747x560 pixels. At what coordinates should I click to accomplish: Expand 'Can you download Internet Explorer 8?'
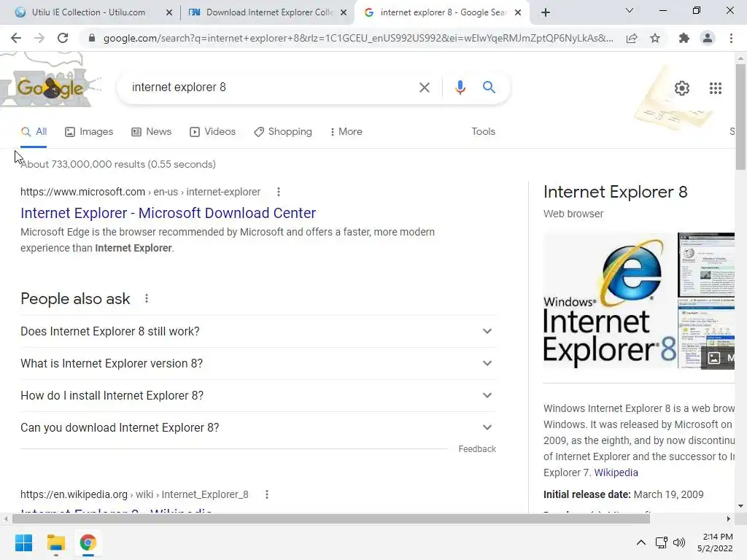pyautogui.click(x=258, y=427)
